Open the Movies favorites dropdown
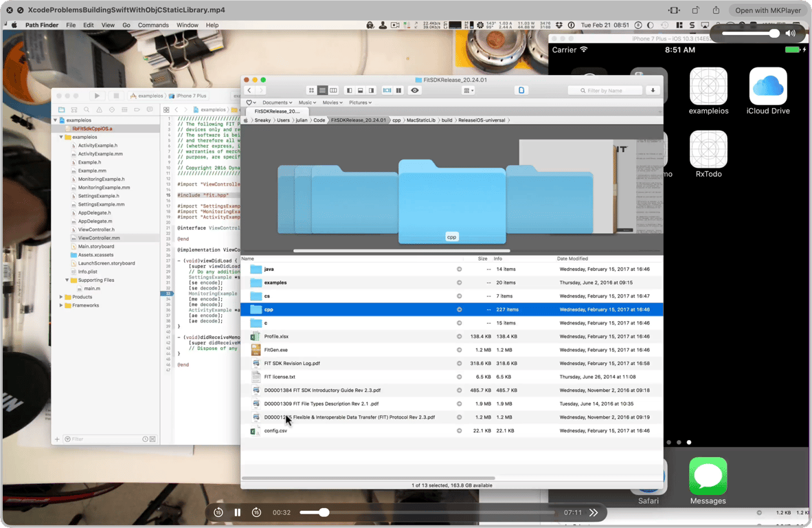 point(332,102)
